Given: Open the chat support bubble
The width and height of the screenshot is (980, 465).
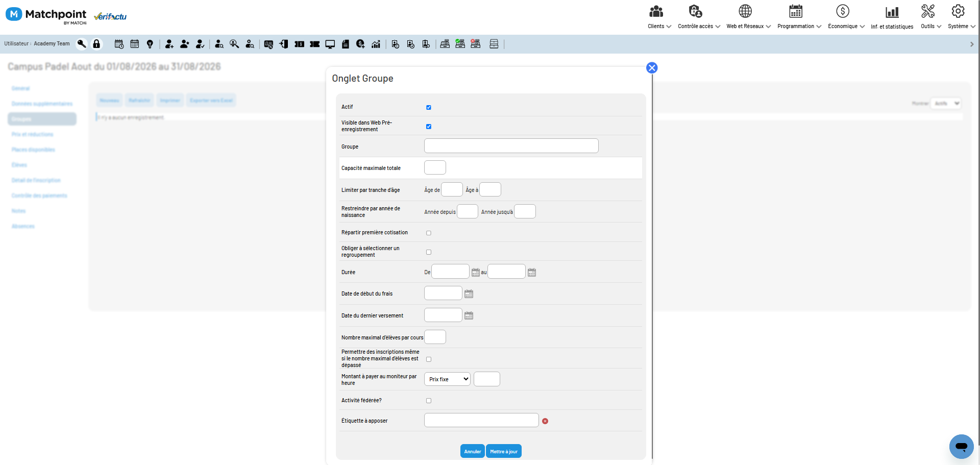Looking at the screenshot, I should point(962,447).
